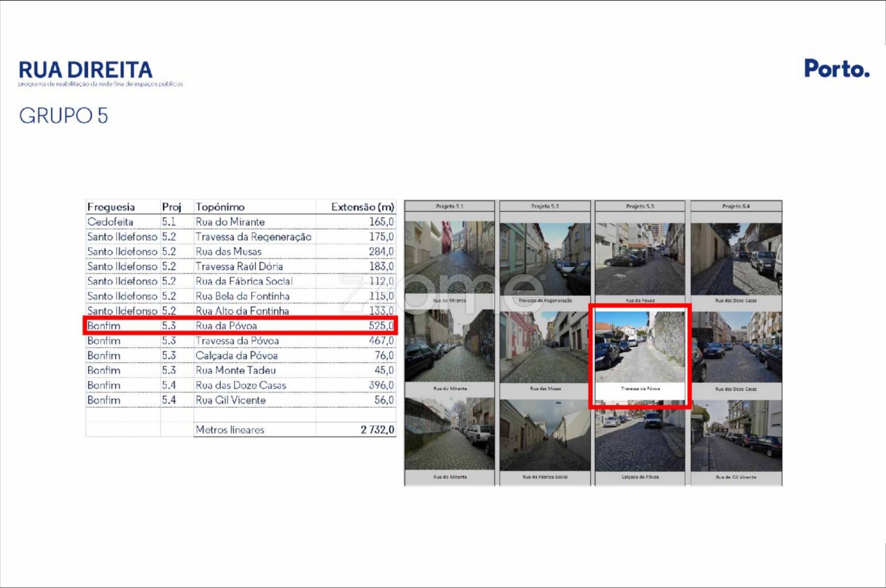The width and height of the screenshot is (886, 588).
Task: Open the Travessa da Regeneração photo
Action: coord(545,259)
